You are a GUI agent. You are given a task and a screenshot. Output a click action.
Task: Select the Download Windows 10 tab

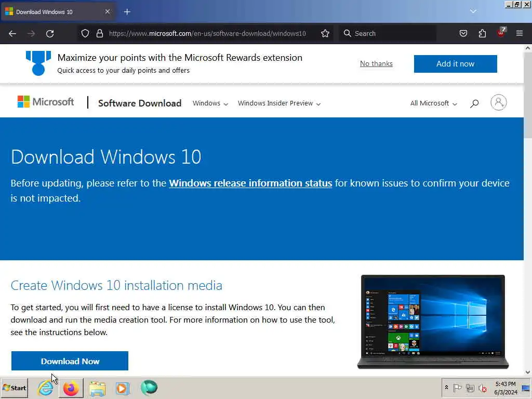point(58,12)
